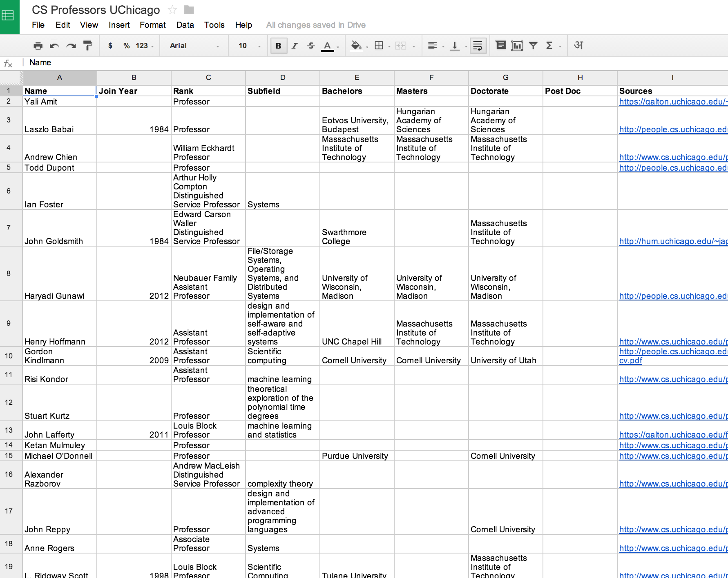
Task: Open Risi Kondor's source link
Action: pyautogui.click(x=673, y=379)
